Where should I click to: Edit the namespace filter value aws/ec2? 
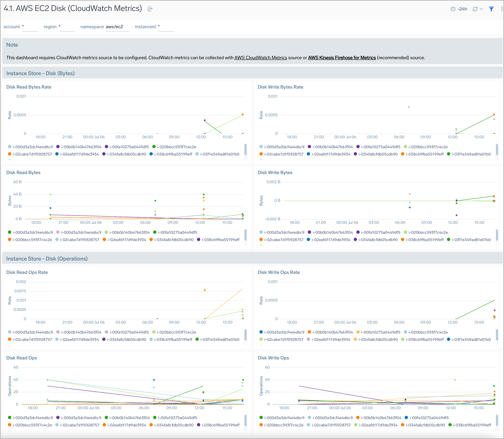click(x=117, y=27)
